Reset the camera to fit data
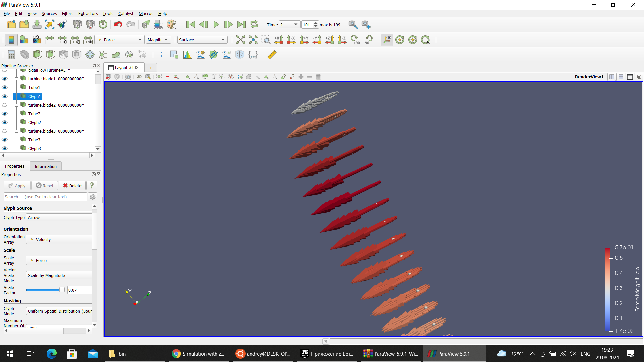Screen dimensions: 644x362 click(240, 40)
